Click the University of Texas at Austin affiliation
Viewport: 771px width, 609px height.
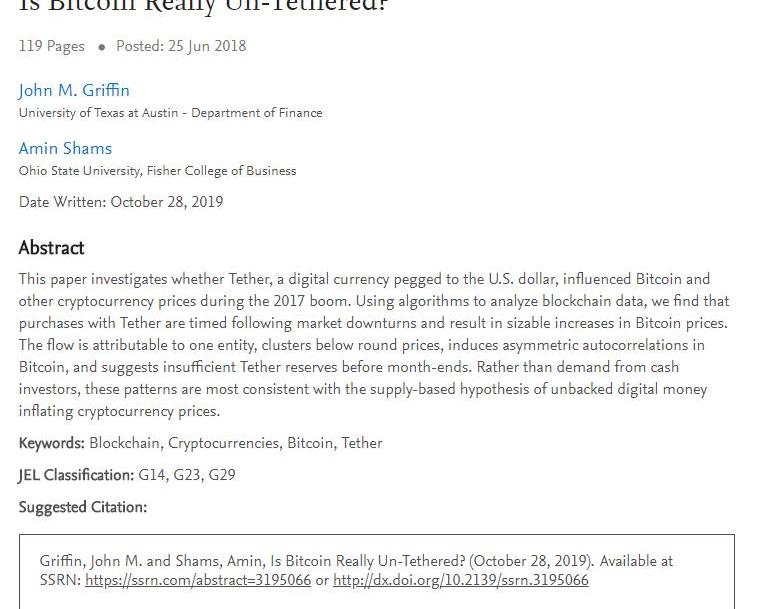171,113
